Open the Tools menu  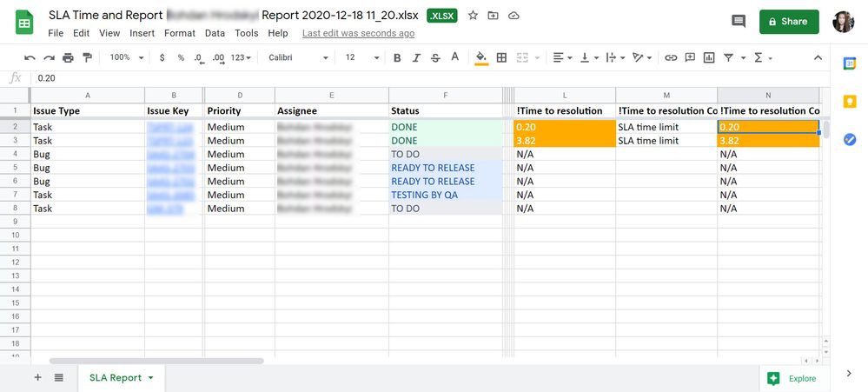[247, 33]
